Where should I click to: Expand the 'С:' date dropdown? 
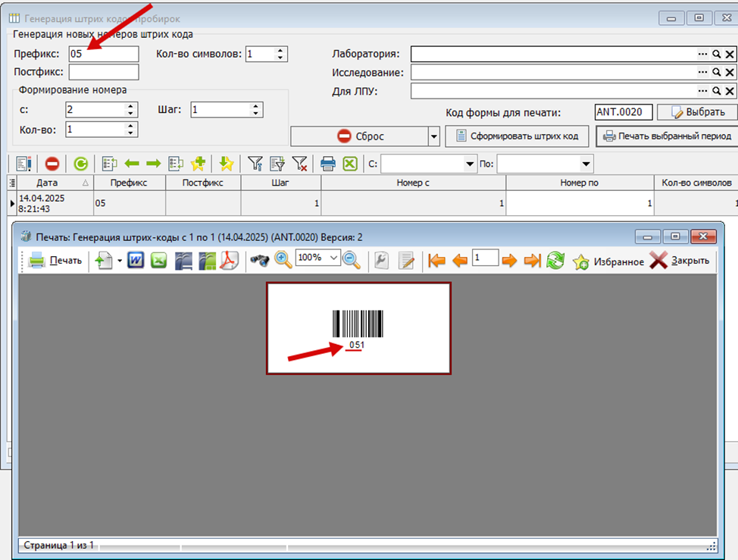coord(468,164)
